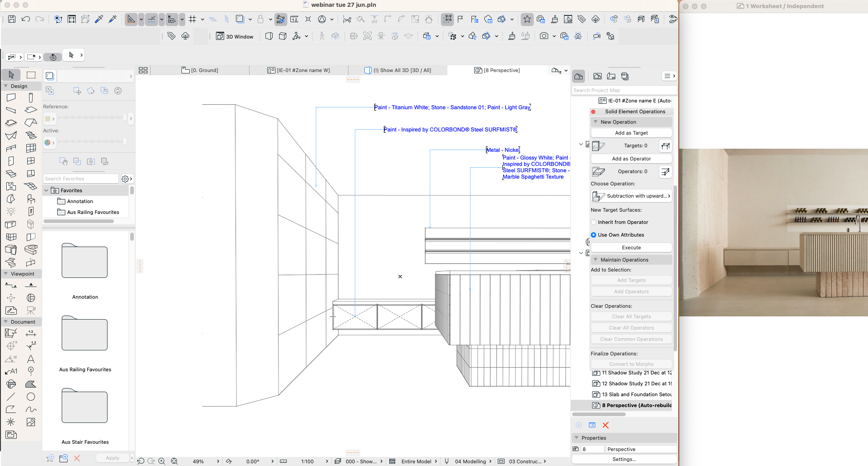Select the Wall tool in the Design toolbox
The width and height of the screenshot is (868, 466).
coord(11,97)
